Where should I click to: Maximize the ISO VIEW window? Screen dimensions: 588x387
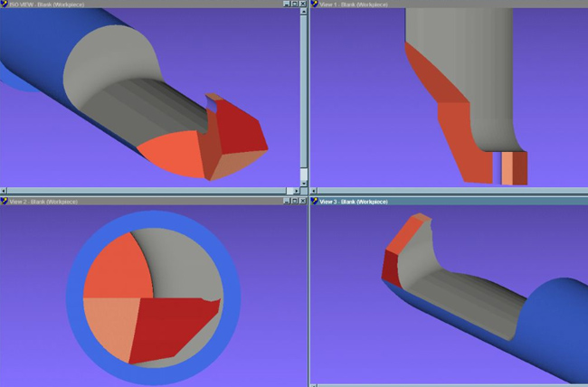295,5
